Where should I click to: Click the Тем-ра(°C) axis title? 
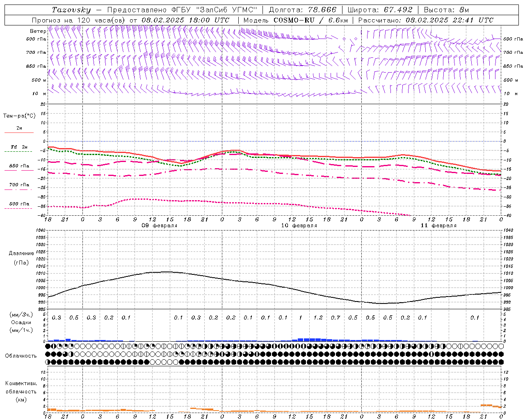pyautogui.click(x=19, y=116)
